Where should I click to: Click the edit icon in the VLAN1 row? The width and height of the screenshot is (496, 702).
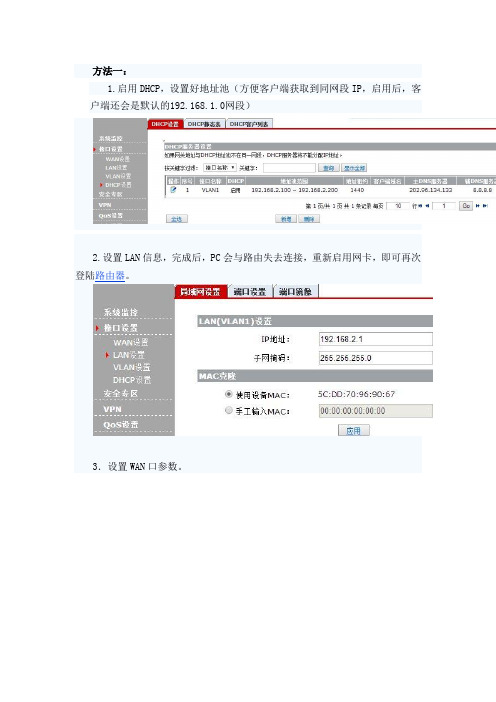(x=173, y=190)
